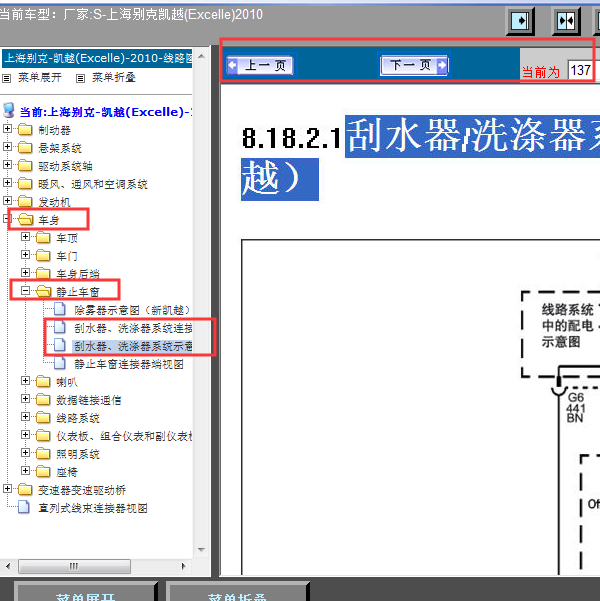Screen dimensions: 600x601
Task: Click 菜单展开 link above the tree
Action: (x=40, y=78)
